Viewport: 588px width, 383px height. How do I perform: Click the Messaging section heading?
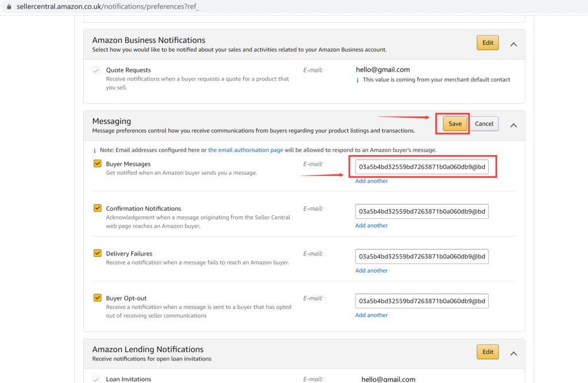tap(112, 121)
